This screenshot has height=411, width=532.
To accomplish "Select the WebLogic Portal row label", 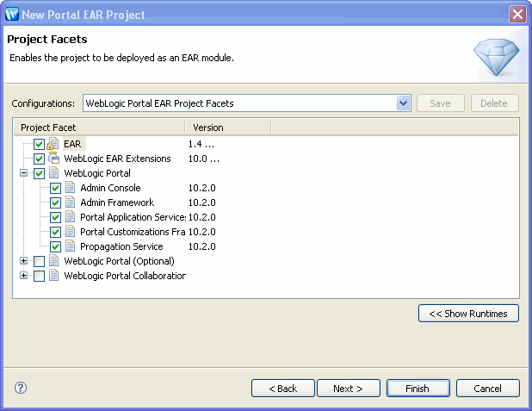I will pos(97,173).
